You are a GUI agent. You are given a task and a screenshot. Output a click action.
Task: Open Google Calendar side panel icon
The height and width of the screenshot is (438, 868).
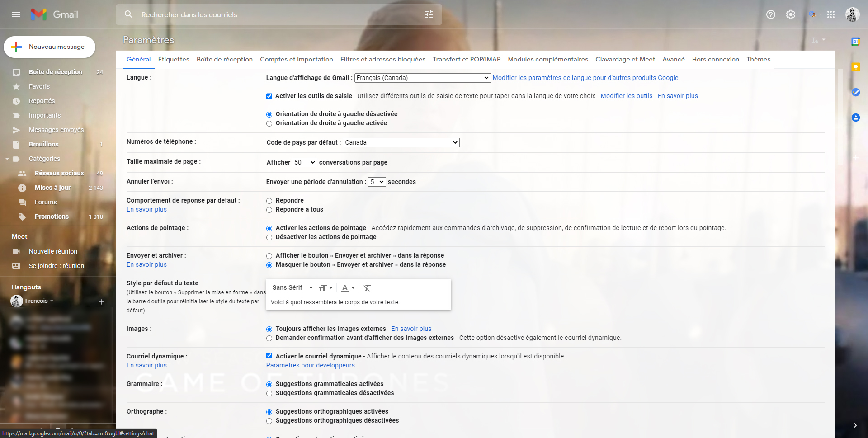tap(855, 42)
